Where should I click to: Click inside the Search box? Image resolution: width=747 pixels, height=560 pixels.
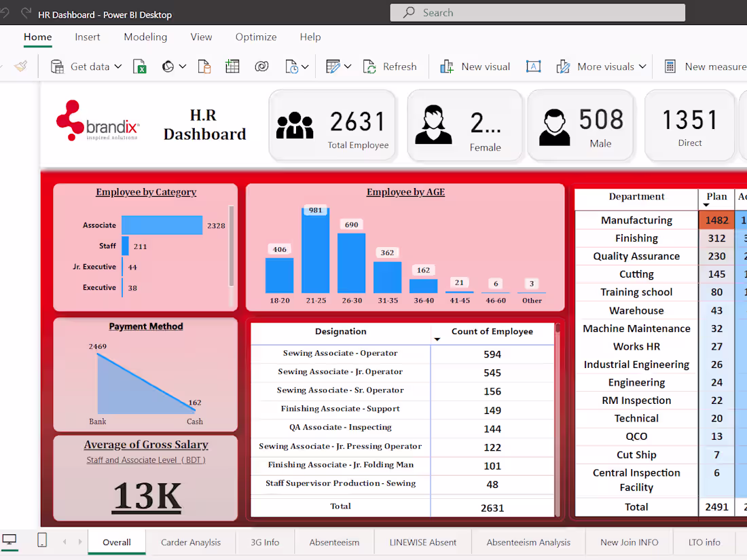(x=536, y=12)
